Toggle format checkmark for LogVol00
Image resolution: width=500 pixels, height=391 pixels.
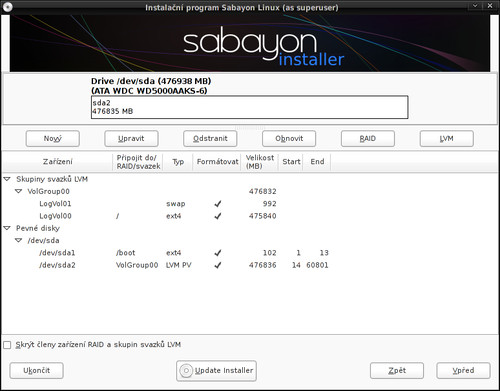click(x=218, y=216)
